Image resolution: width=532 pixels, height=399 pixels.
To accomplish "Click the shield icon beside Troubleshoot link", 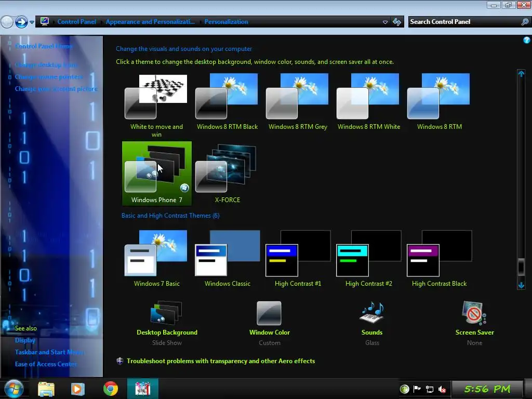I will coord(120,361).
